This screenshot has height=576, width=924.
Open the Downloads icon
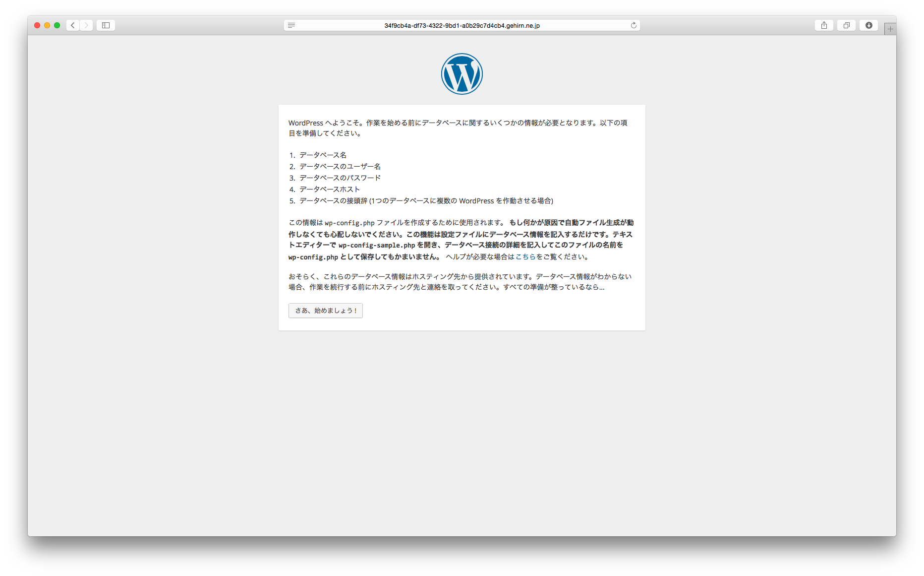[868, 25]
